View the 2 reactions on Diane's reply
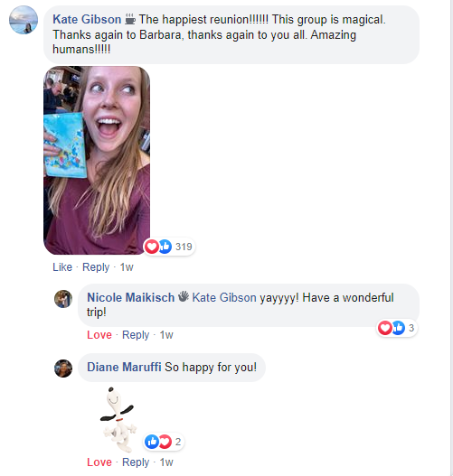453x476 pixels. 164,442
